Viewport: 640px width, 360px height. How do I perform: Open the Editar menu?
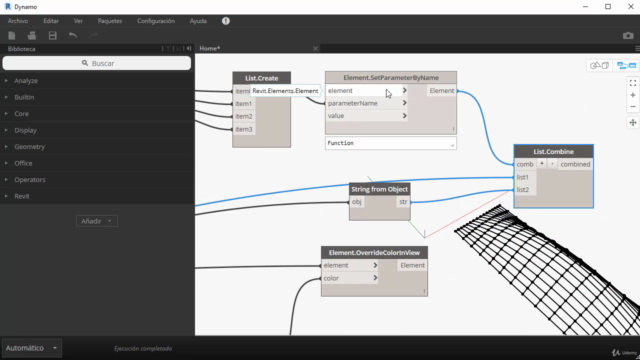pyautogui.click(x=51, y=21)
